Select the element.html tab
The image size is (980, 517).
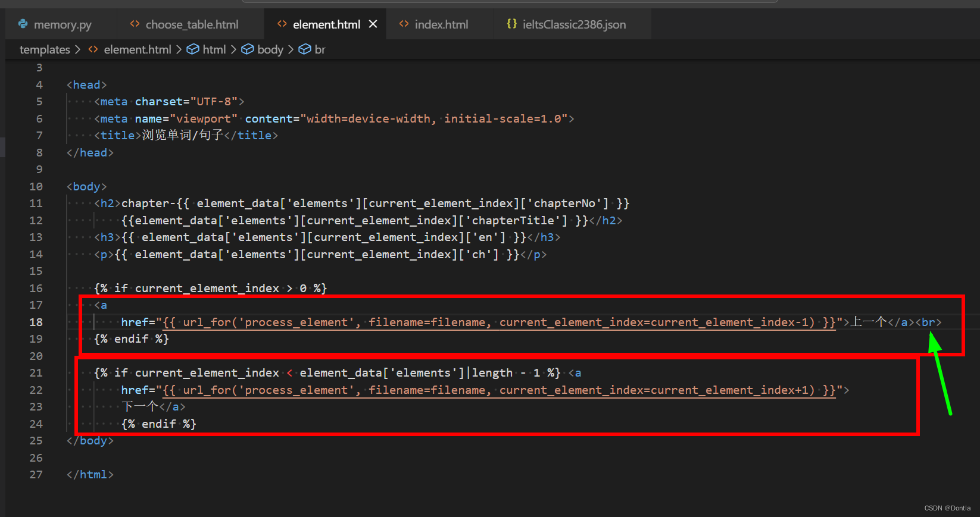pyautogui.click(x=326, y=24)
